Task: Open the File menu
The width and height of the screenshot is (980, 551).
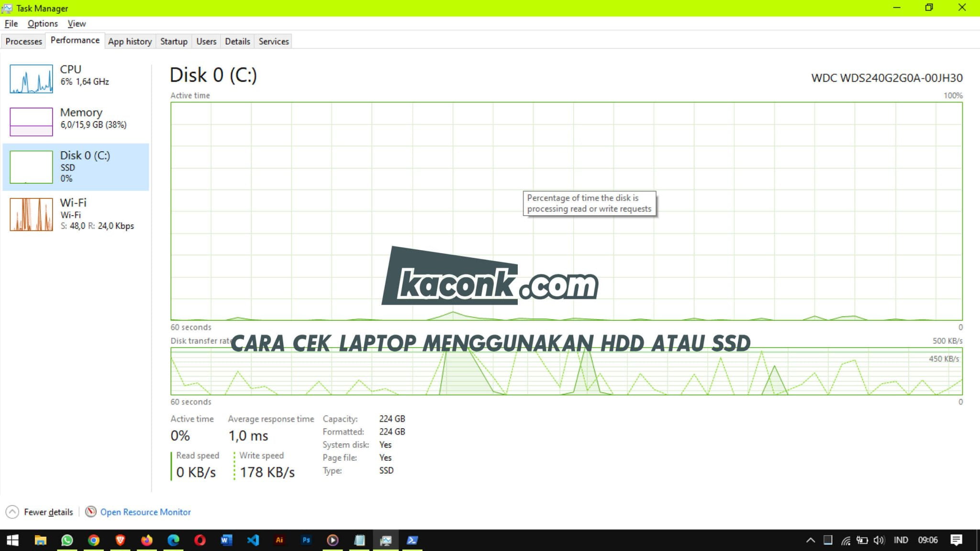Action: point(11,23)
